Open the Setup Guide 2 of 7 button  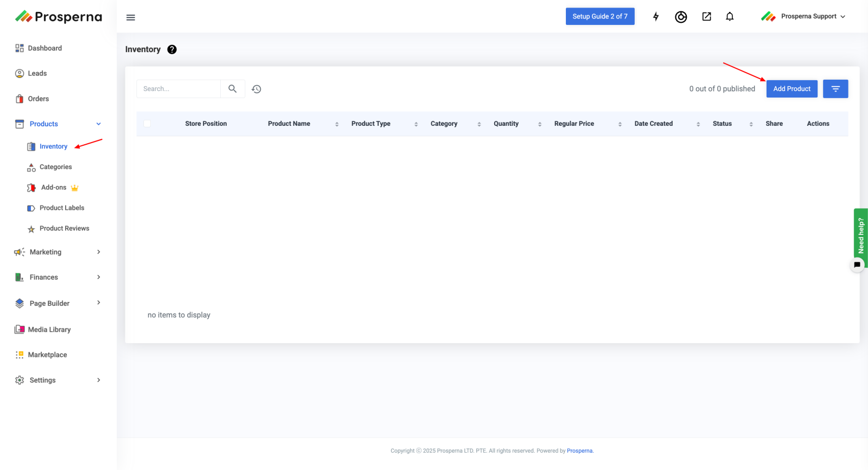[600, 17]
